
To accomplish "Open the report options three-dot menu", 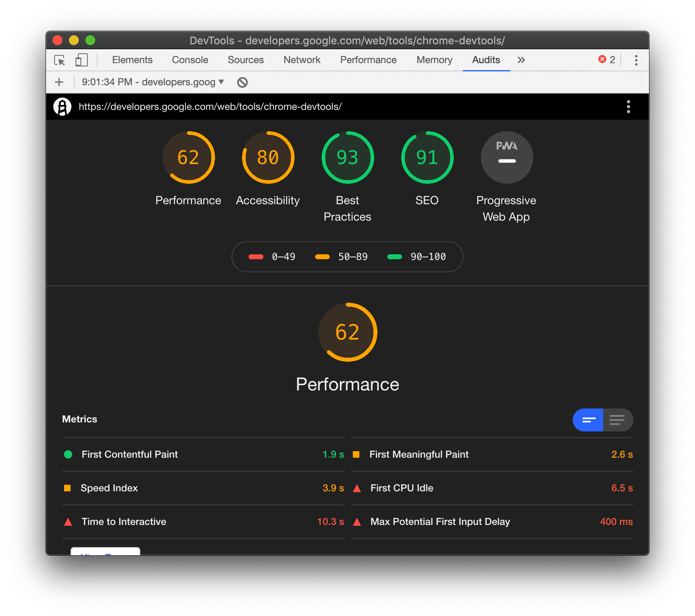I will click(x=628, y=107).
